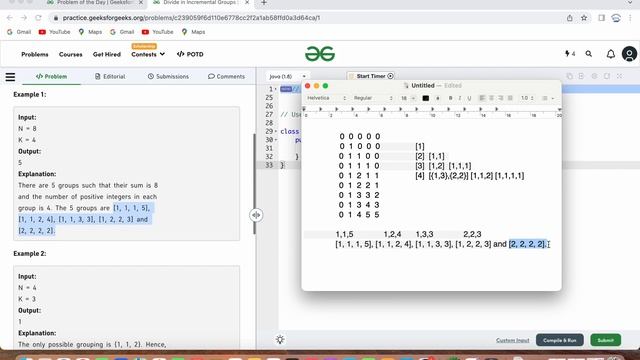Open the Helvetica font family dropdown

327,98
